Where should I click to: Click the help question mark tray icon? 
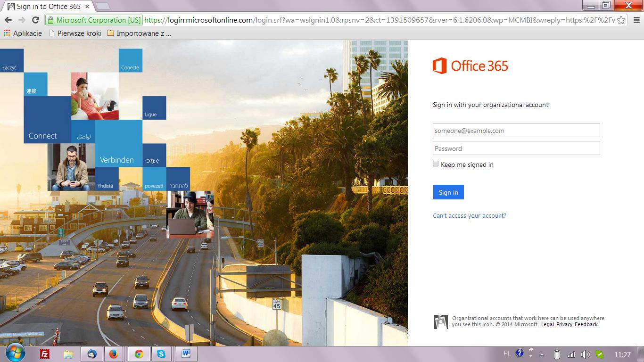coord(520,353)
